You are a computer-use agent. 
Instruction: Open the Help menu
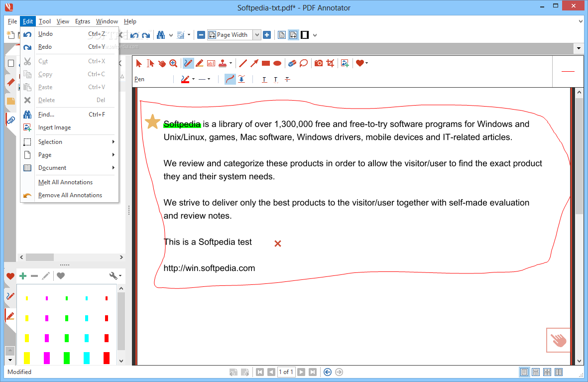point(130,21)
